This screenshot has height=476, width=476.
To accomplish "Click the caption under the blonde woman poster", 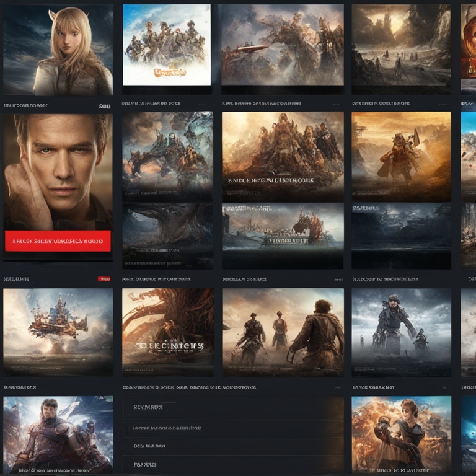I will click(25, 105).
